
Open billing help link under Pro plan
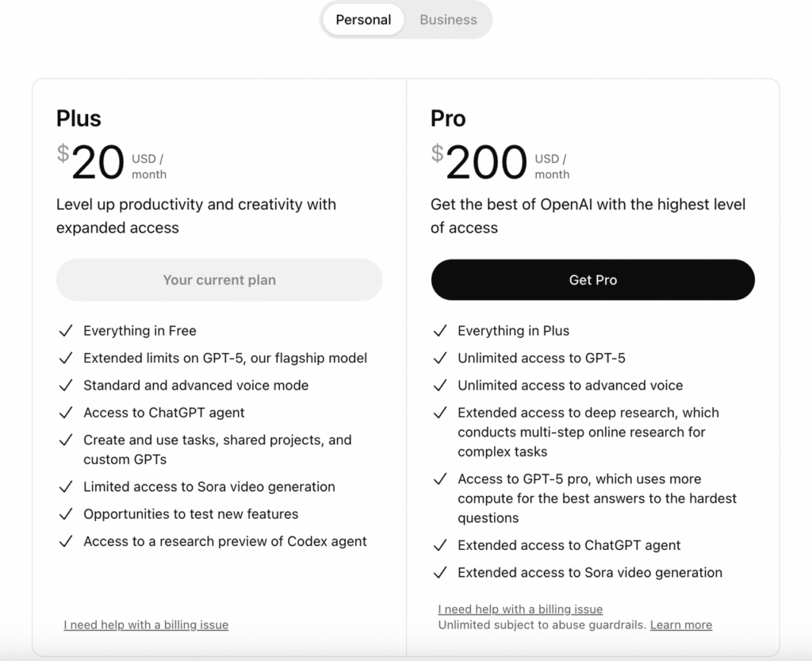520,609
